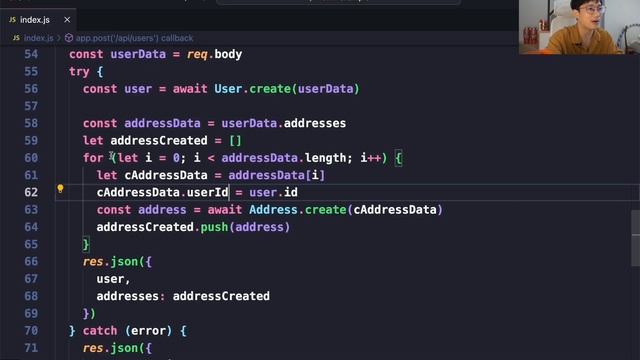This screenshot has height=360, width=640.
Task: Click the breadcrumb callback symbol icon
Action: coord(69,38)
